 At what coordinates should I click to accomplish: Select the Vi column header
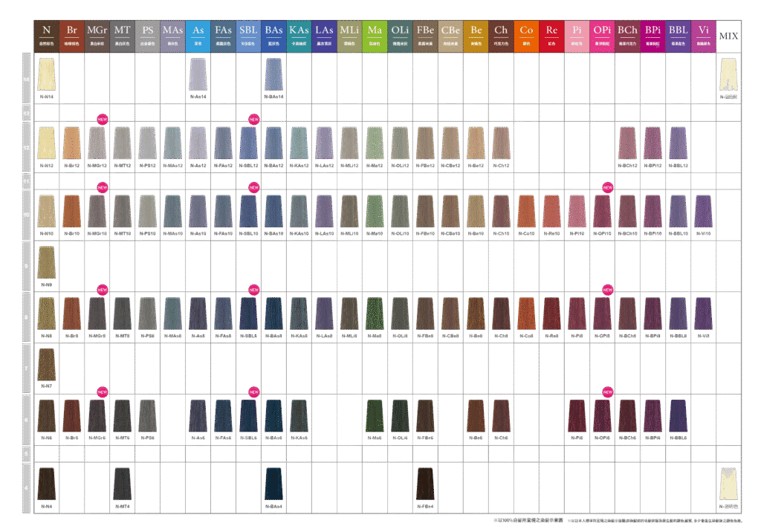click(x=703, y=35)
